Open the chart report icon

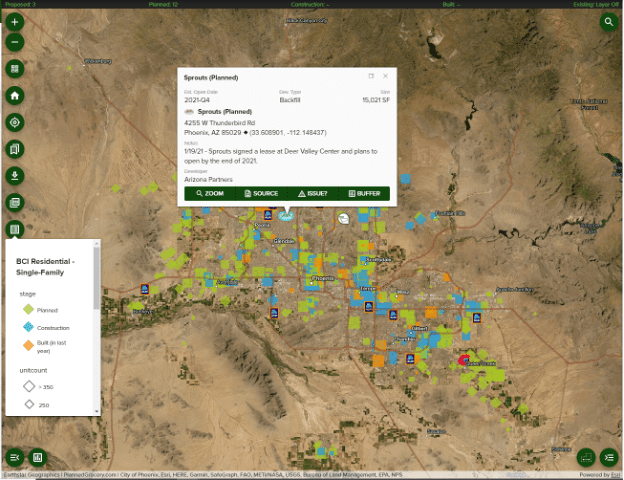37,457
